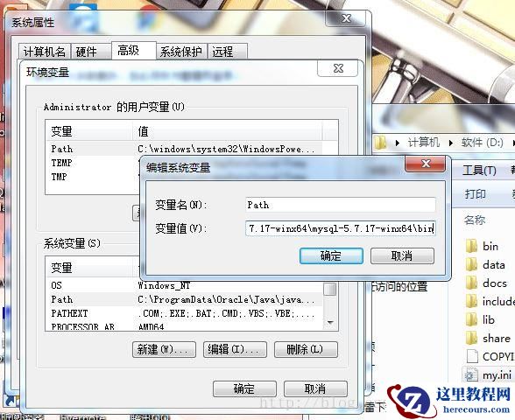This screenshot has width=515, height=420.
Task: Click 打印 in the Explorer toolbar
Action: tap(476, 194)
